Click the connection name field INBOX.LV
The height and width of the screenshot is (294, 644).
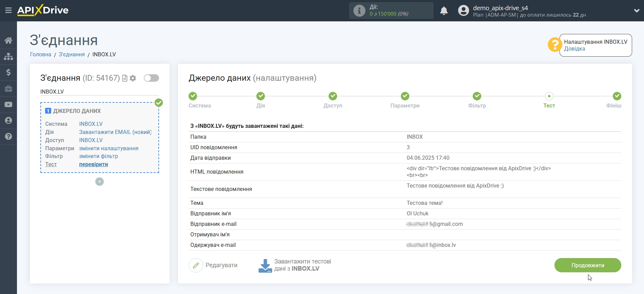pyautogui.click(x=99, y=92)
